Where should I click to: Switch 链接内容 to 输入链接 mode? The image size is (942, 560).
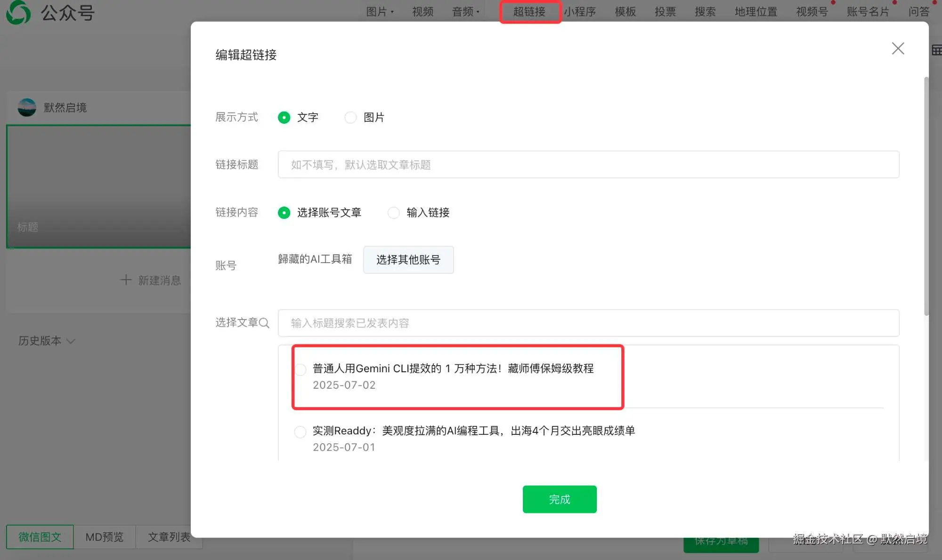click(x=394, y=213)
